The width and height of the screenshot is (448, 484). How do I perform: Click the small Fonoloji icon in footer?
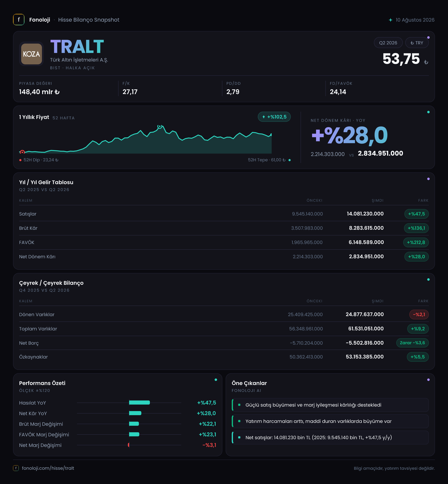point(16,468)
